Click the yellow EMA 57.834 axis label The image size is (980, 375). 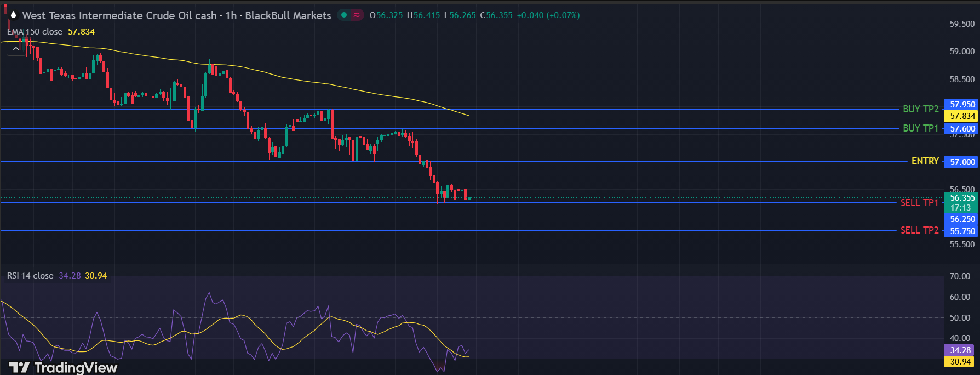pos(961,116)
